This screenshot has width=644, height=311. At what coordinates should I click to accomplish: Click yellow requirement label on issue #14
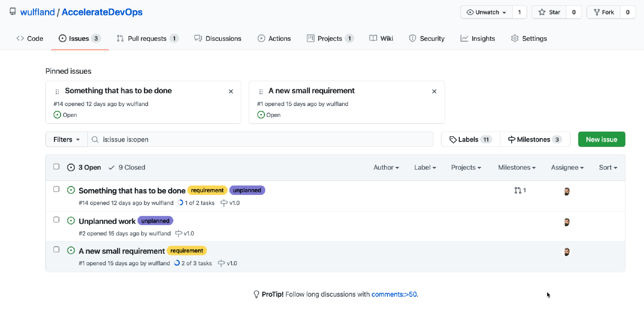click(207, 190)
